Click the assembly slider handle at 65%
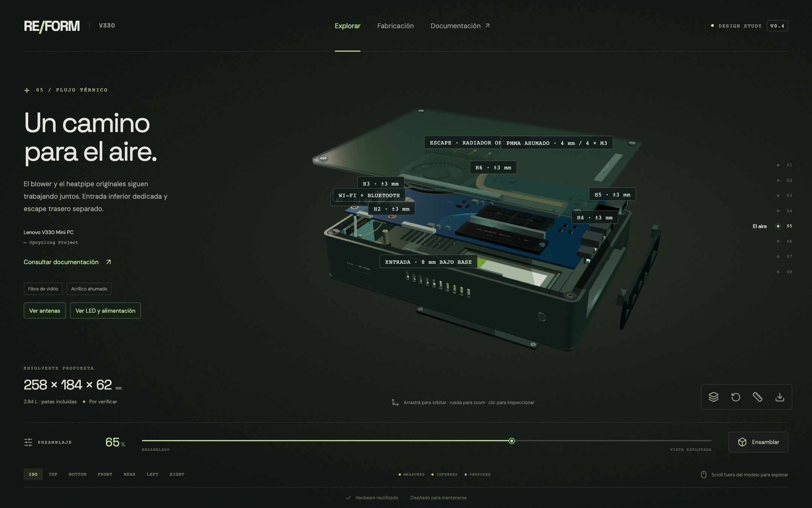 [512, 441]
